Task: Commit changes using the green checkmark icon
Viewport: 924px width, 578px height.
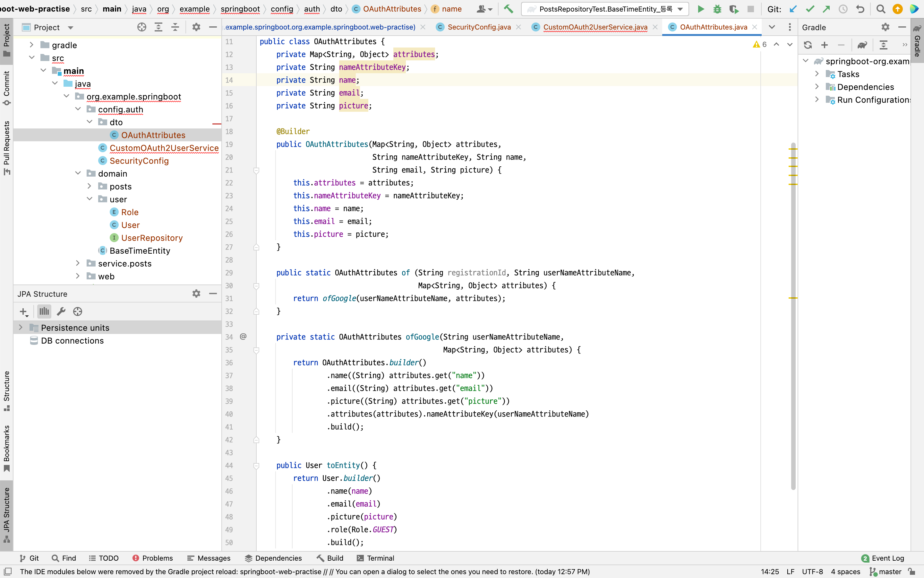Action: click(x=810, y=9)
